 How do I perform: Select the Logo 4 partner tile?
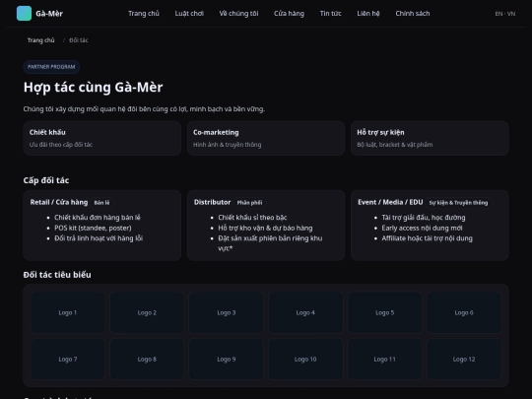[305, 313]
